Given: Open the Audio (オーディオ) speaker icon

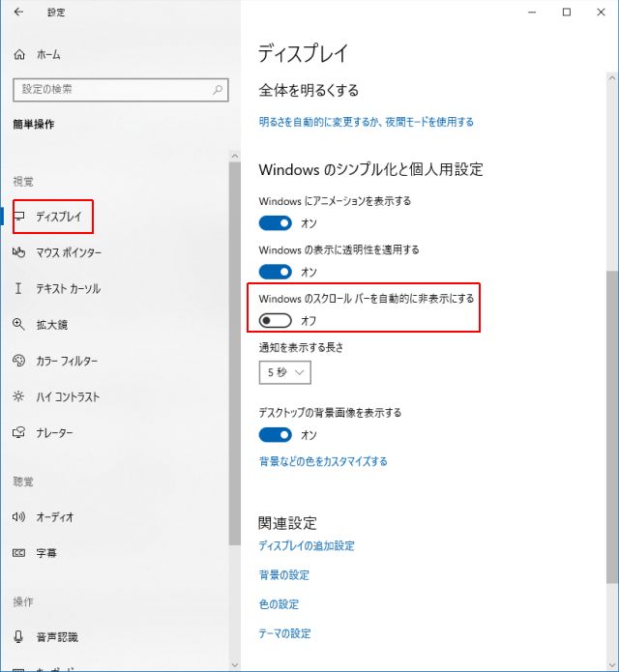Looking at the screenshot, I should (x=18, y=517).
